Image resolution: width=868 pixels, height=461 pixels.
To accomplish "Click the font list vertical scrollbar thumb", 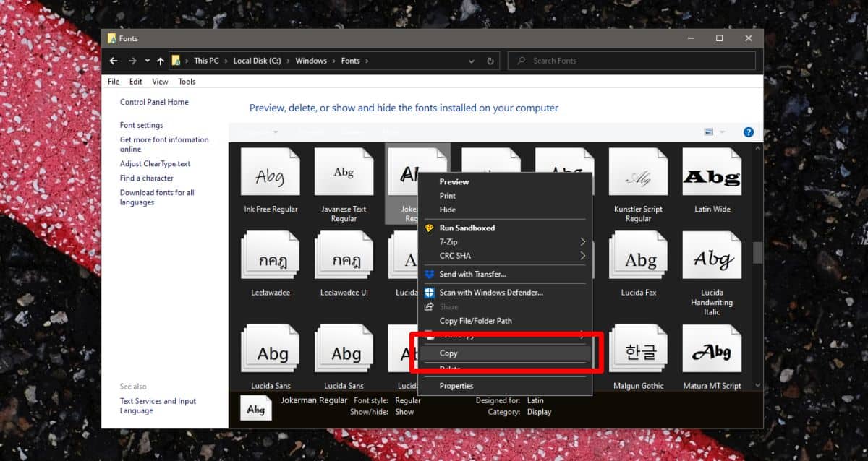I will 757,252.
